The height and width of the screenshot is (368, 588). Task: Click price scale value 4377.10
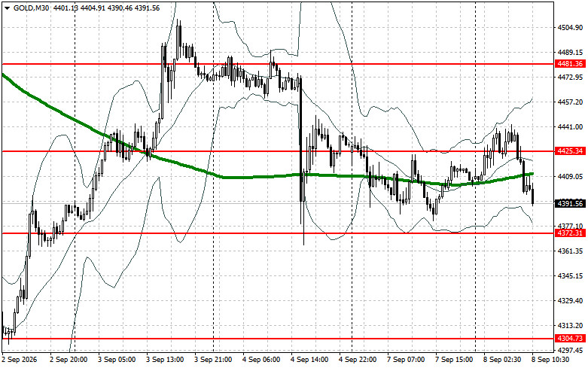[x=570, y=226]
